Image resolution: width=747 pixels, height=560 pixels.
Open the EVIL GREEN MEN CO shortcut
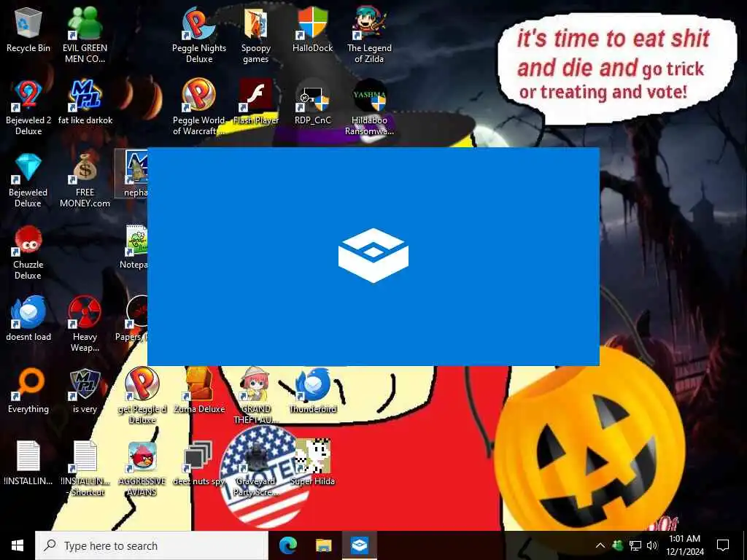pos(85,36)
